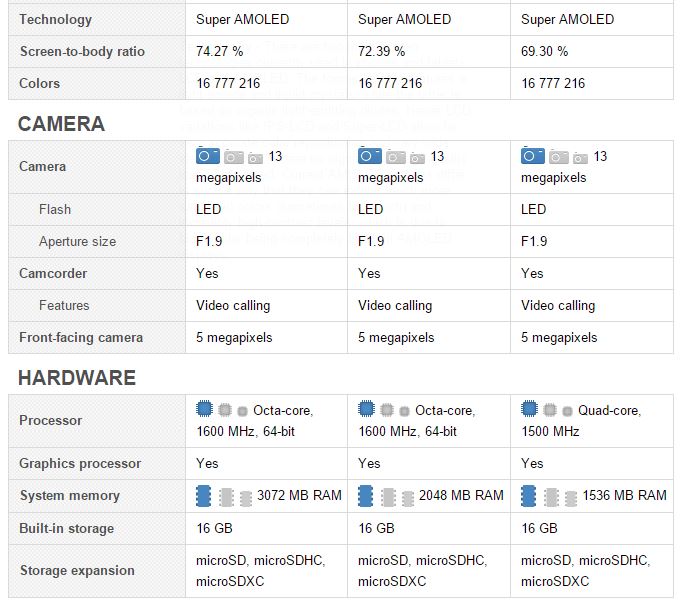681x606 pixels.
Task: Select the Storage expansion row label
Action: [x=77, y=570]
